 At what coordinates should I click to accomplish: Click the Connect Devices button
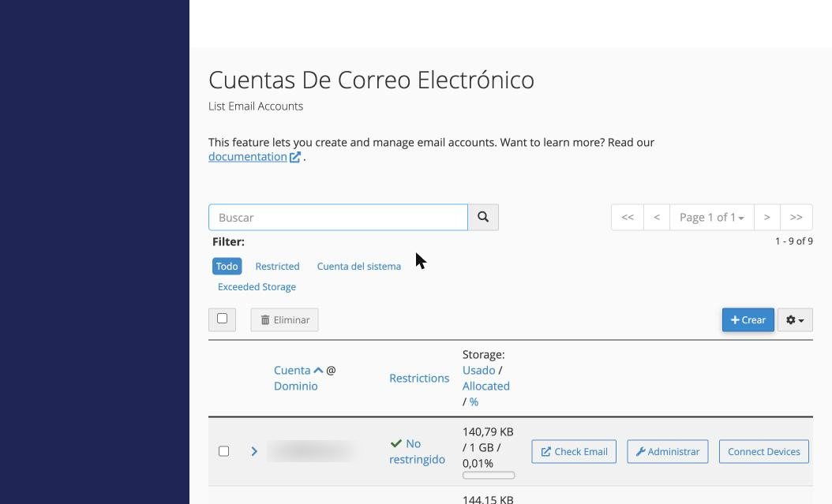tap(764, 451)
